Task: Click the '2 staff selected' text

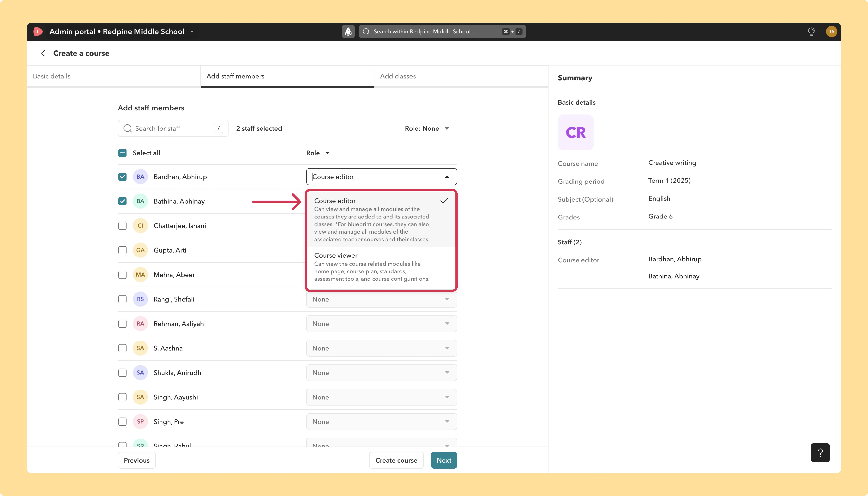Action: pyautogui.click(x=259, y=128)
